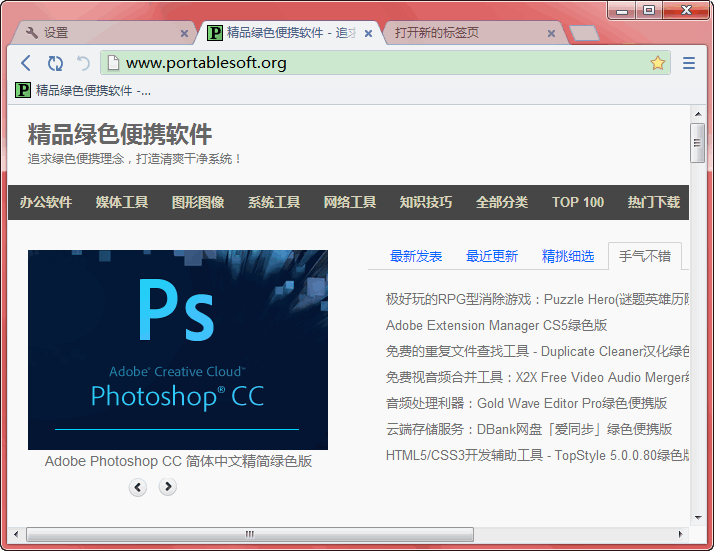Image resolution: width=714 pixels, height=551 pixels.
Task: Open the browser hamburger menu
Action: (689, 63)
